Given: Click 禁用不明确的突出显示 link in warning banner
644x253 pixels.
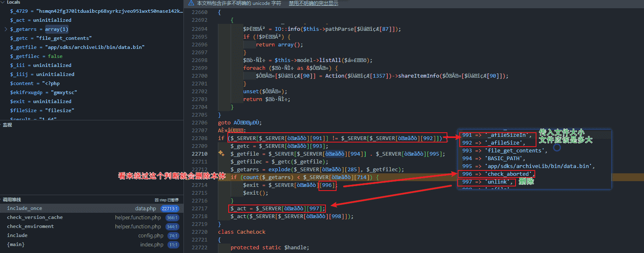Looking at the screenshot, I should click(313, 3).
